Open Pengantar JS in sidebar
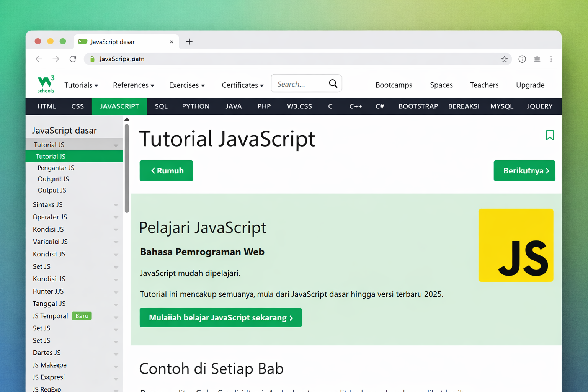The height and width of the screenshot is (392, 588). [x=56, y=168]
